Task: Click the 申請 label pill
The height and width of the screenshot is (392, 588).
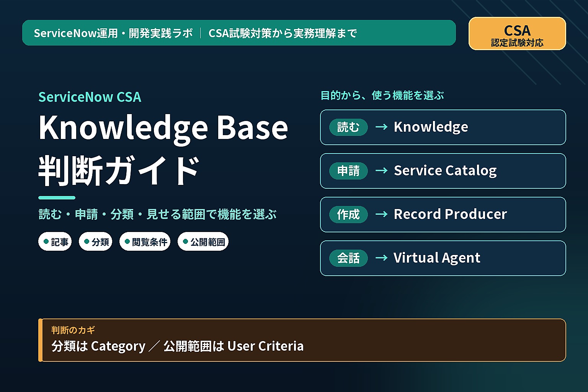Action: (348, 171)
